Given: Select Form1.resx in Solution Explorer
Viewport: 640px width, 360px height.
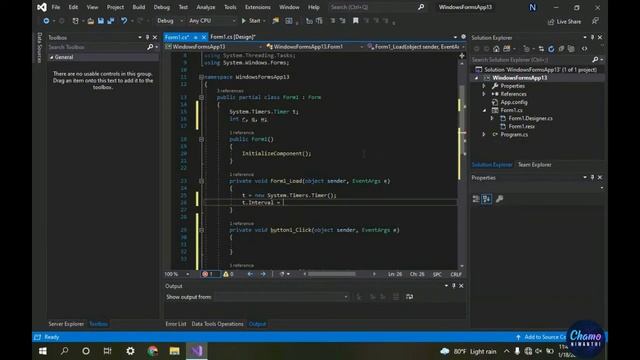Looking at the screenshot, I should [521, 127].
